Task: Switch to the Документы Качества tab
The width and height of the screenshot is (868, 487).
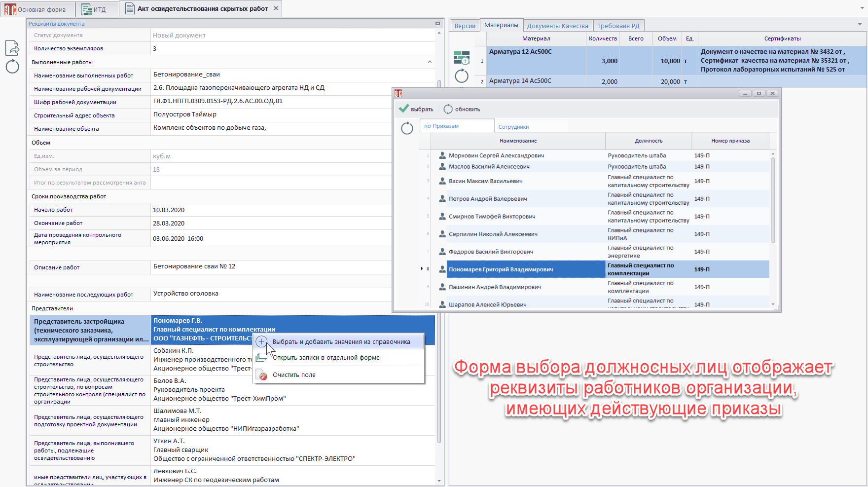Action: pyautogui.click(x=558, y=26)
